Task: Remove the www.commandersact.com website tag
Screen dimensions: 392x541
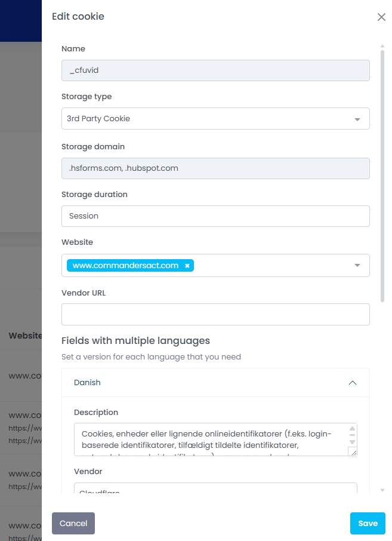Action: click(187, 266)
